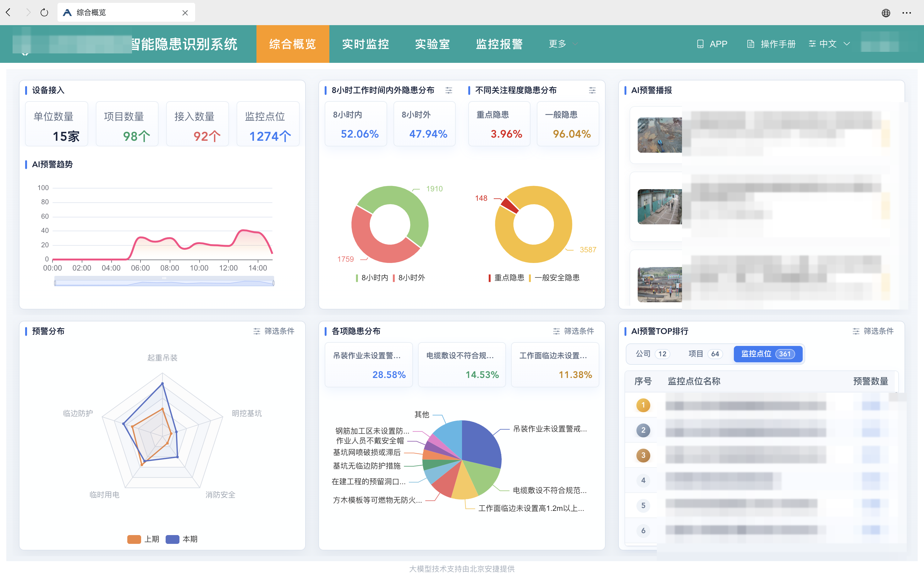Toggle the 重点隐患 legend item
Viewport: 924px width, 580px height.
506,278
